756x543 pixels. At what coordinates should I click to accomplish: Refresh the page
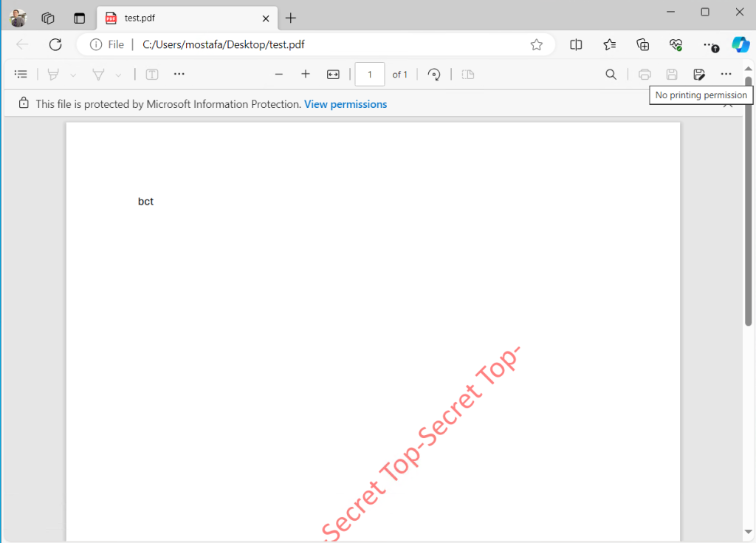tap(55, 45)
